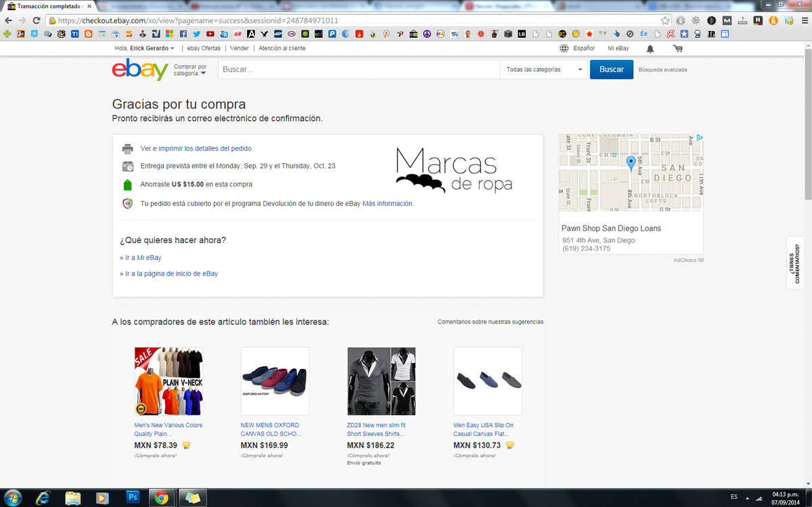Open Ver e imprimir los detalles del pedido
Screen dimensions: 812x507
pyautogui.click(x=196, y=148)
